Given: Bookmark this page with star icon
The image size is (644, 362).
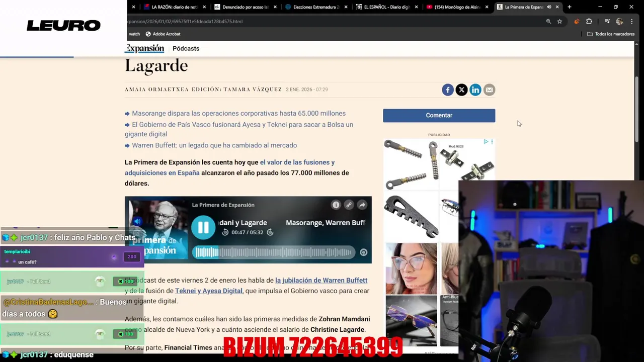Looking at the screenshot, I should click(x=559, y=22).
